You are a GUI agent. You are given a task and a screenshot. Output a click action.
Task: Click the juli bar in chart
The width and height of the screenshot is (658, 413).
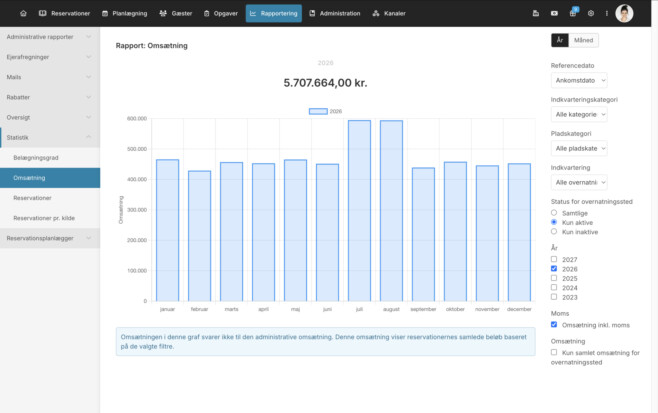point(359,211)
